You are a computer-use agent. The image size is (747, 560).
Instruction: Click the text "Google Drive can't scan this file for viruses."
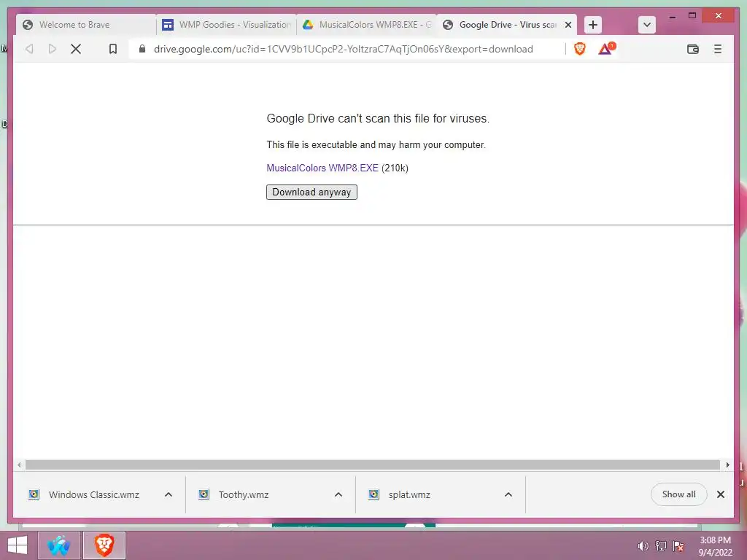click(x=378, y=119)
